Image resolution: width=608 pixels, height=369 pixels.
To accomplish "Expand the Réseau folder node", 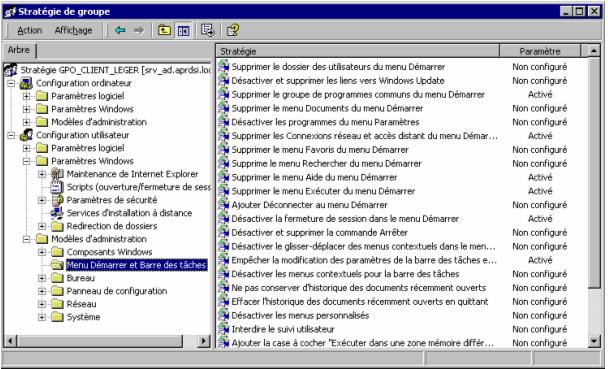I will tap(42, 304).
